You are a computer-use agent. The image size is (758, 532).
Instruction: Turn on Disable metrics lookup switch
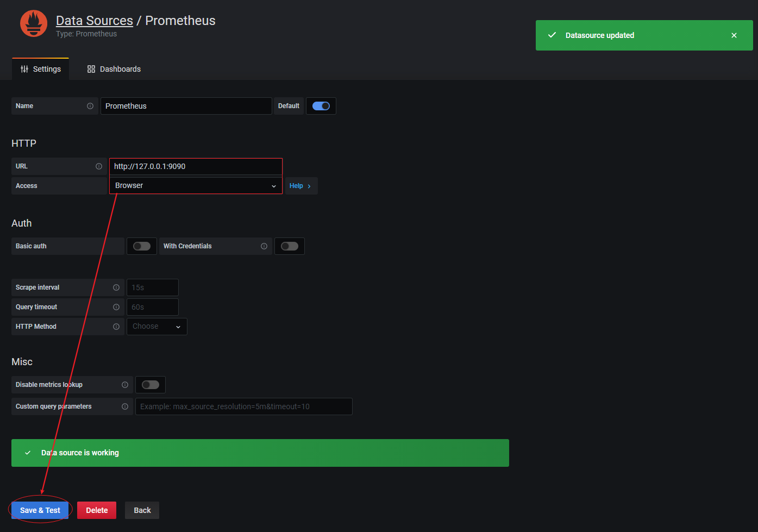click(151, 385)
